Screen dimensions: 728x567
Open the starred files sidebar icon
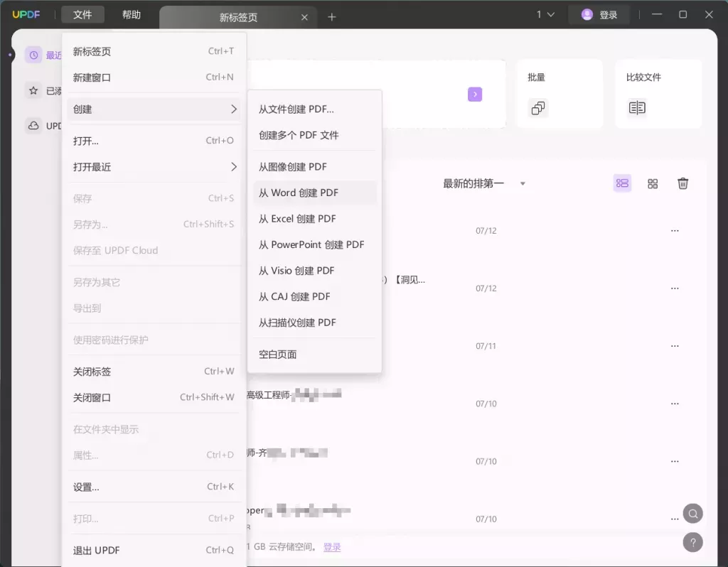click(x=33, y=90)
